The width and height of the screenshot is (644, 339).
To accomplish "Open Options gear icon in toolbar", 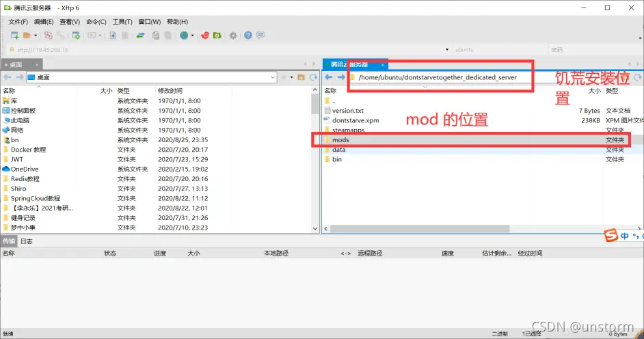I will tap(233, 36).
